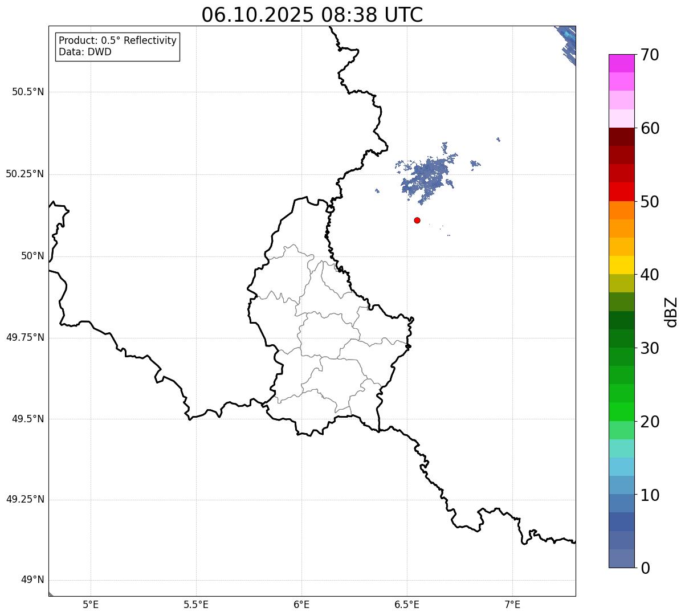Image resolution: width=685 pixels, height=616 pixels.
Task: Click the 5.5°E longitude label
Action: coord(196,605)
